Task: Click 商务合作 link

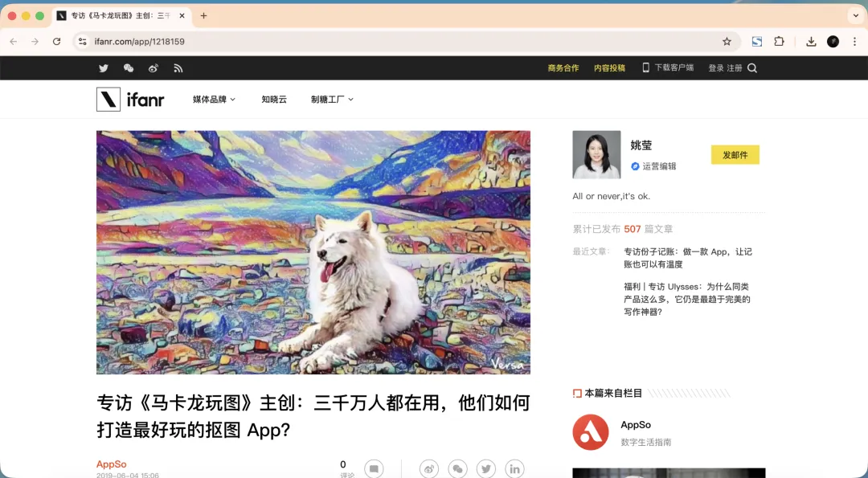Action: (x=563, y=68)
